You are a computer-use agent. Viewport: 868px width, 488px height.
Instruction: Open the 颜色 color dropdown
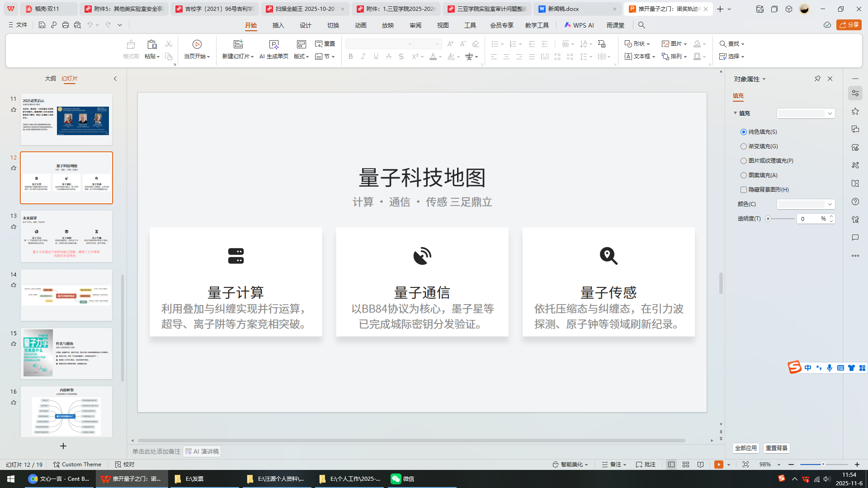pyautogui.click(x=830, y=204)
